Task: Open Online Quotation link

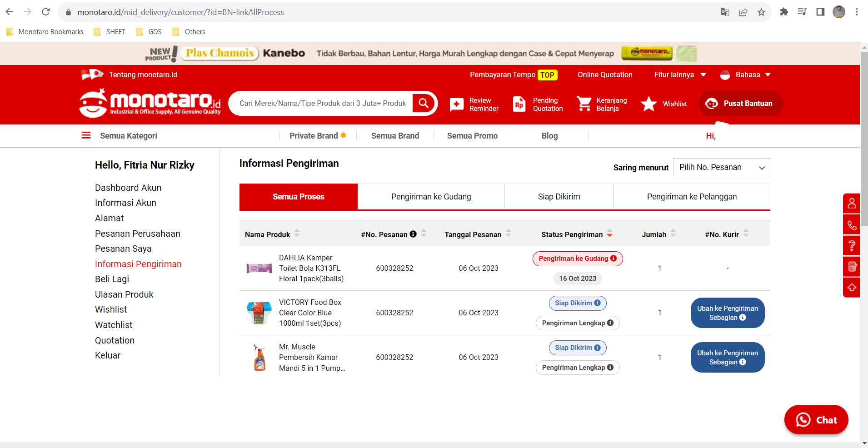Action: (605, 75)
